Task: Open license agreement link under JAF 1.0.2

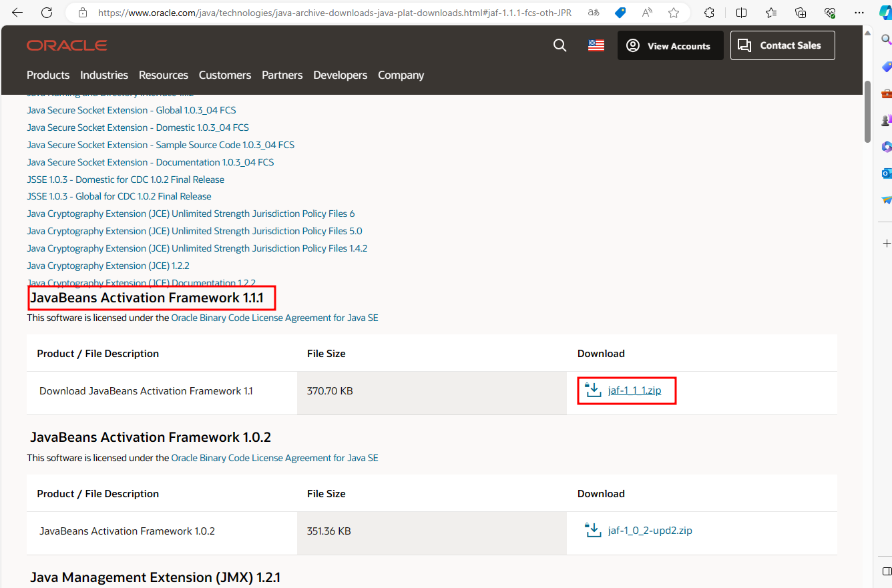Action: pyautogui.click(x=275, y=458)
